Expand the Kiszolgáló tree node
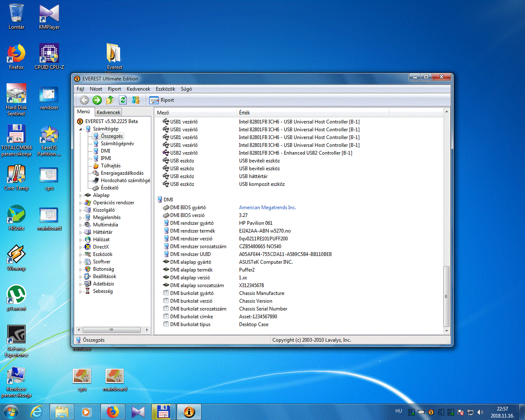Screen dimensions: 525x420 point(81,210)
